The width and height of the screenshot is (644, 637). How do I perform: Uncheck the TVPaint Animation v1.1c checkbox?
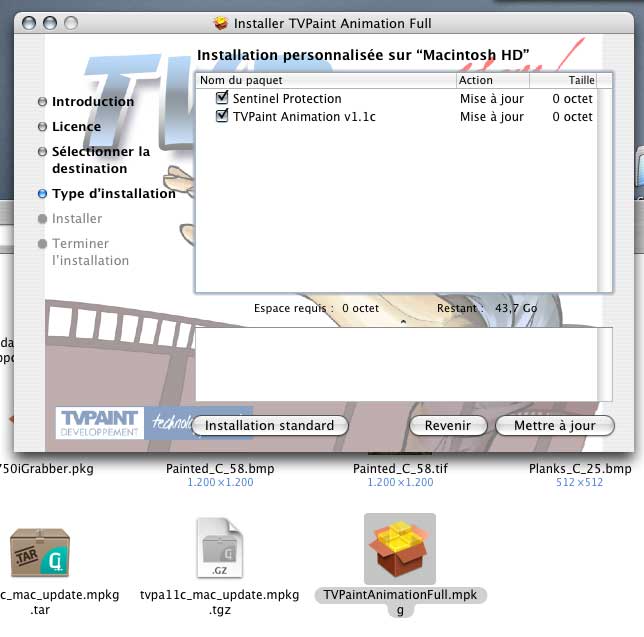click(222, 115)
